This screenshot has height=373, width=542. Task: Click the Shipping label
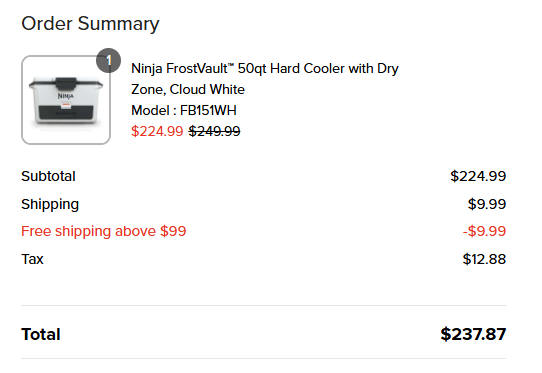click(x=50, y=204)
